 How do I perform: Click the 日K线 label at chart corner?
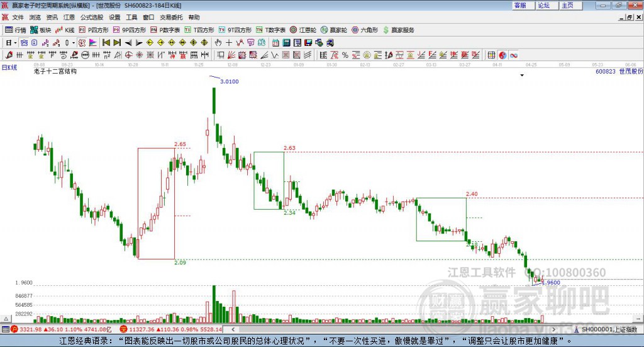[9, 67]
